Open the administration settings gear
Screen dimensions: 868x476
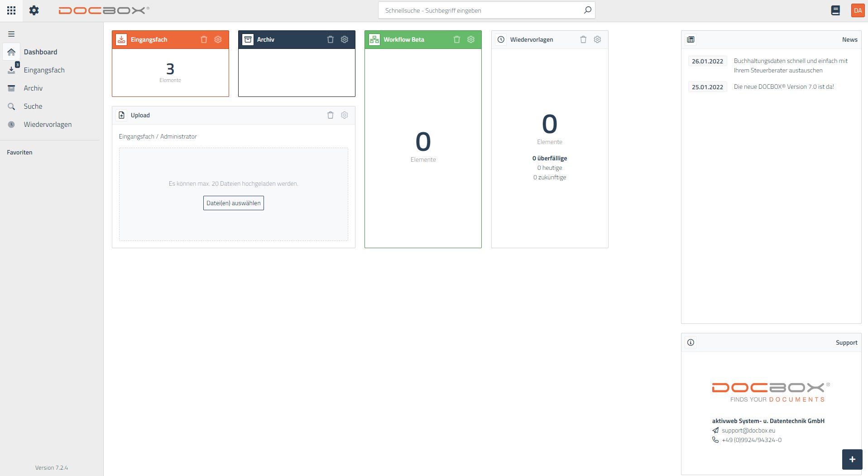34,10
